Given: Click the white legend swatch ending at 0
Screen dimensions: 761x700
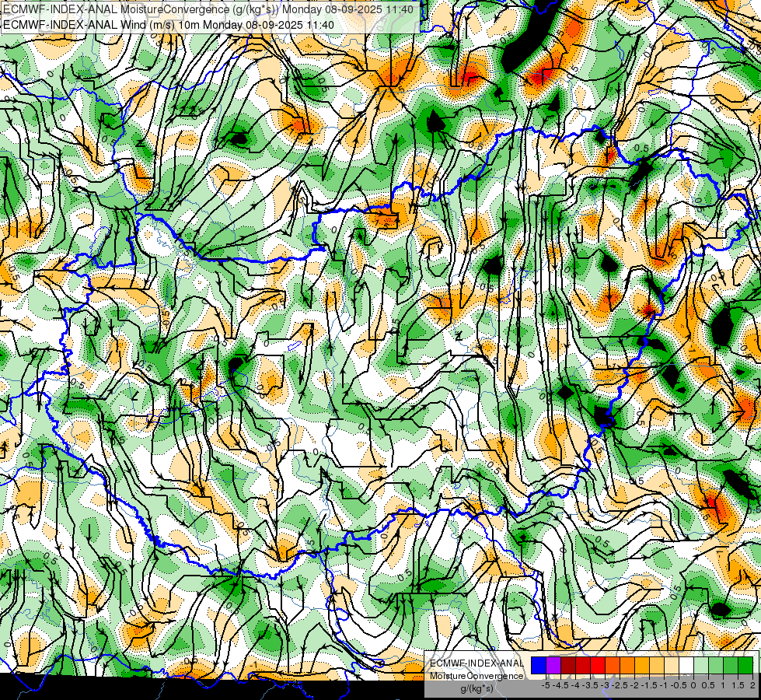Looking at the screenshot, I should click(x=686, y=665).
